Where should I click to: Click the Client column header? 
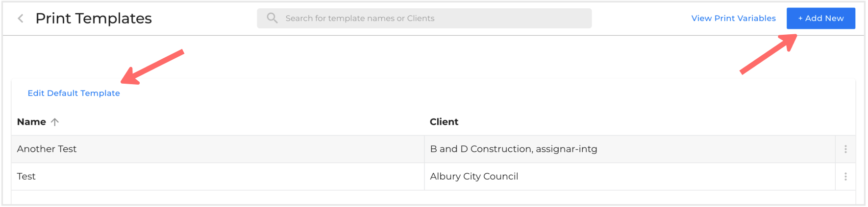[444, 122]
